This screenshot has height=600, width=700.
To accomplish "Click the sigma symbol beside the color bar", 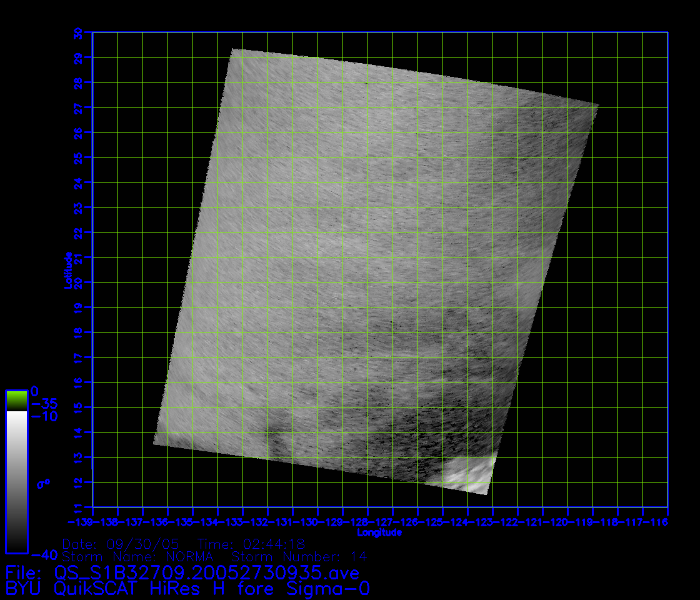I will point(42,484).
